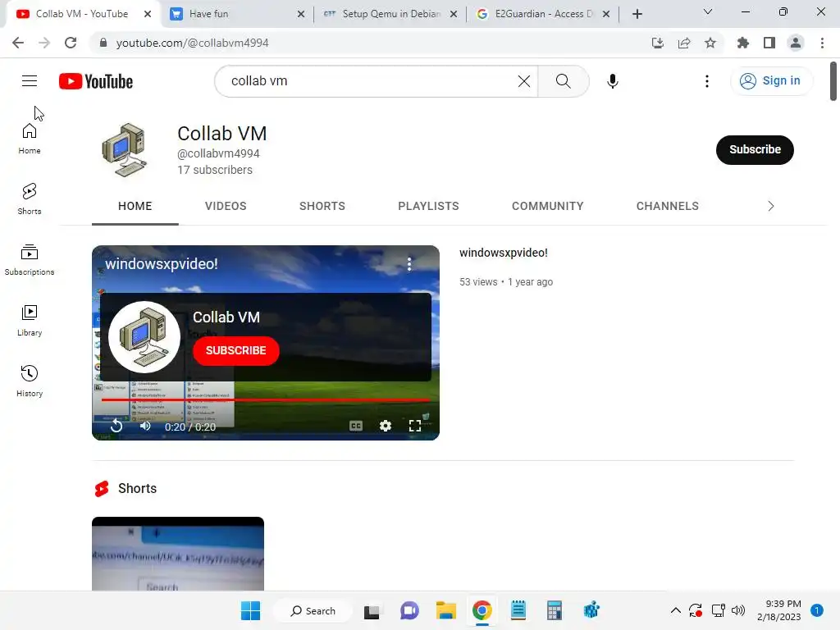Click the red video progress bar

266,399
